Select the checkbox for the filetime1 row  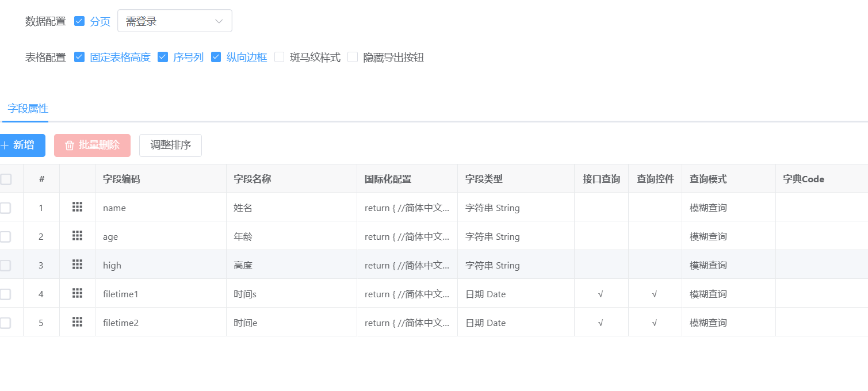5,294
